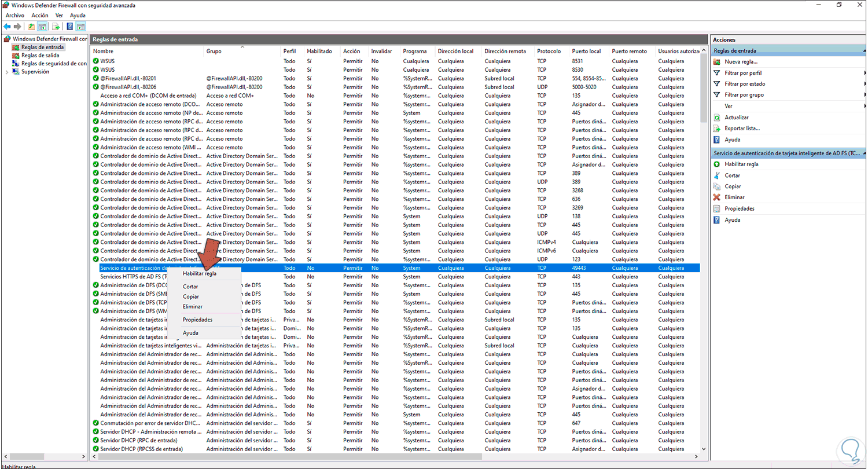The image size is (868, 469).
Task: Toggle the Action pane toolbar button
Action: tap(81, 26)
